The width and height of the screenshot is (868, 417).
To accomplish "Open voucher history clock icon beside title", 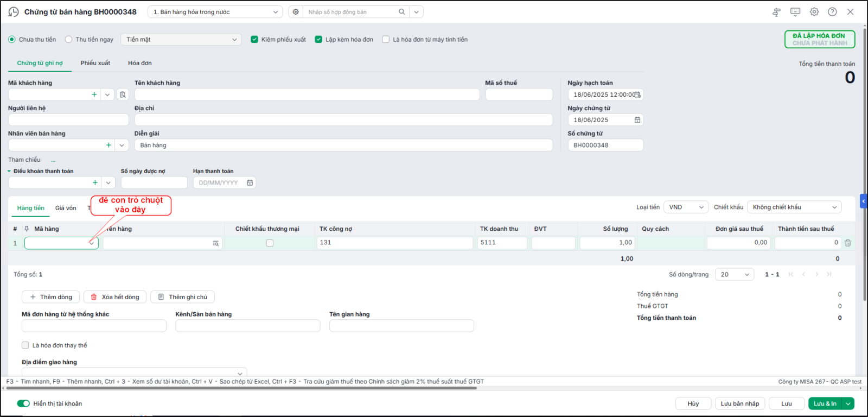I will 14,12.
